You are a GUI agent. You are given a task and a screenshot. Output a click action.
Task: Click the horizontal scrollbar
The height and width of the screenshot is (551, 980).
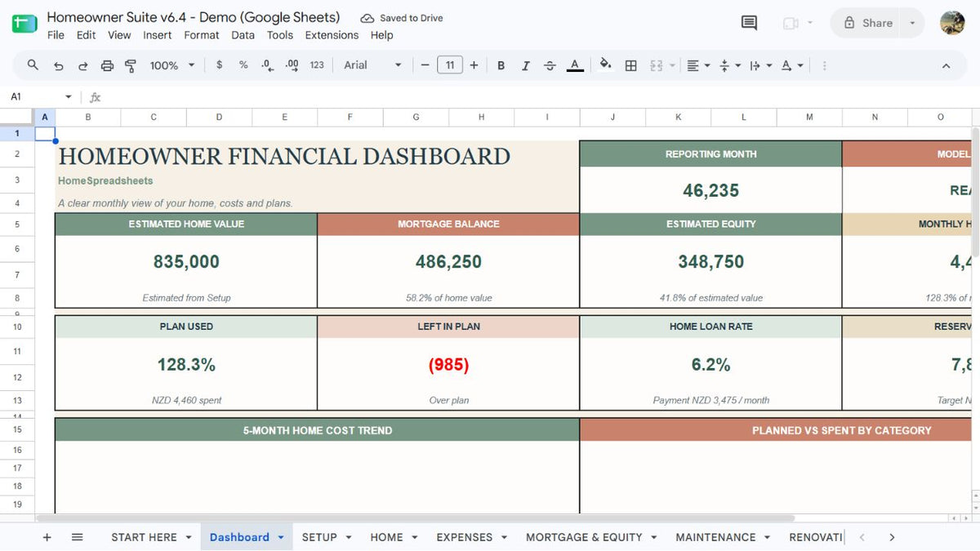click(x=415, y=518)
